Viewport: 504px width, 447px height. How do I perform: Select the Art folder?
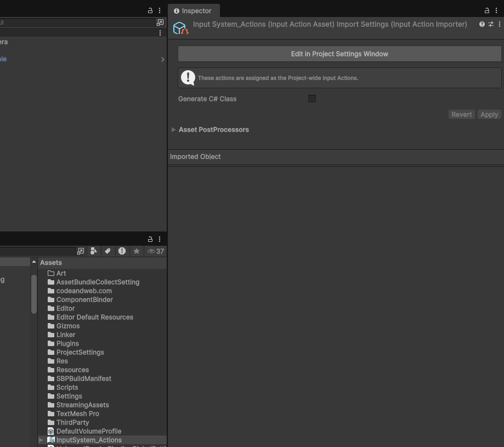[x=102, y=273]
